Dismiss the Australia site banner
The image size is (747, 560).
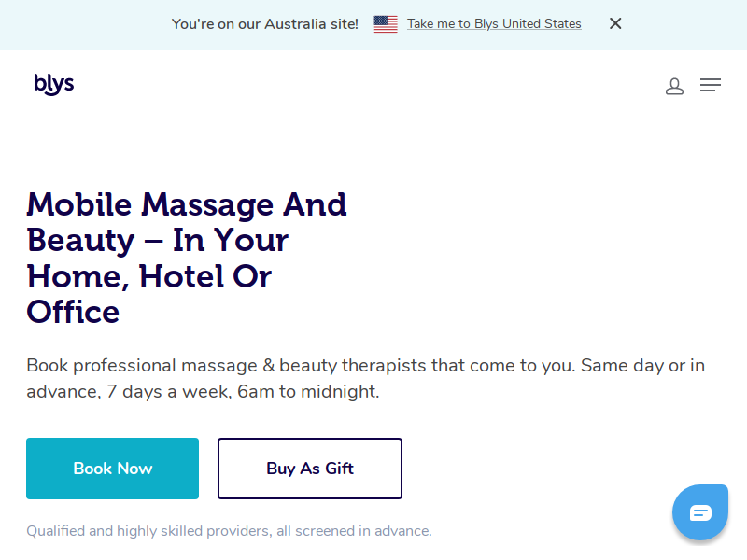(x=615, y=23)
